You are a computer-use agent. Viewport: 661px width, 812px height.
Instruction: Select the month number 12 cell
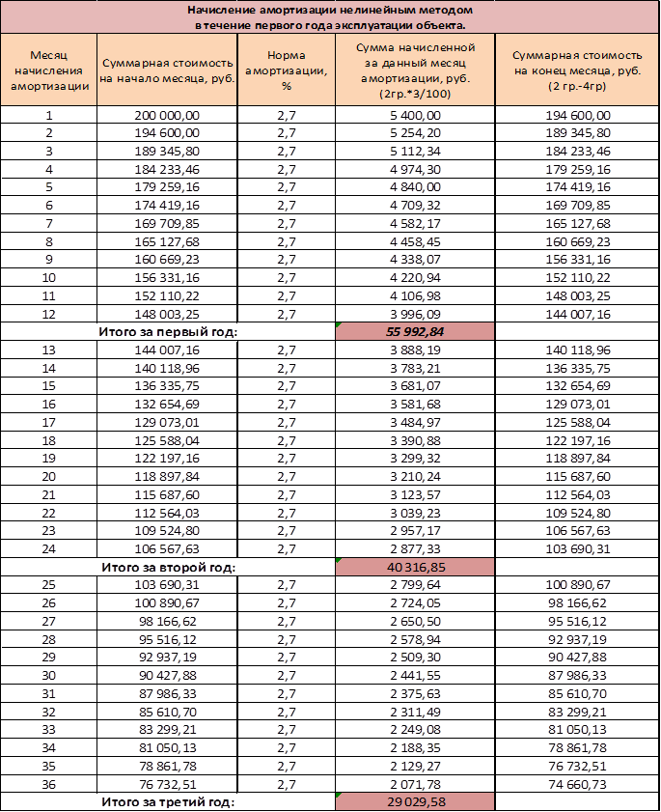click(x=48, y=314)
